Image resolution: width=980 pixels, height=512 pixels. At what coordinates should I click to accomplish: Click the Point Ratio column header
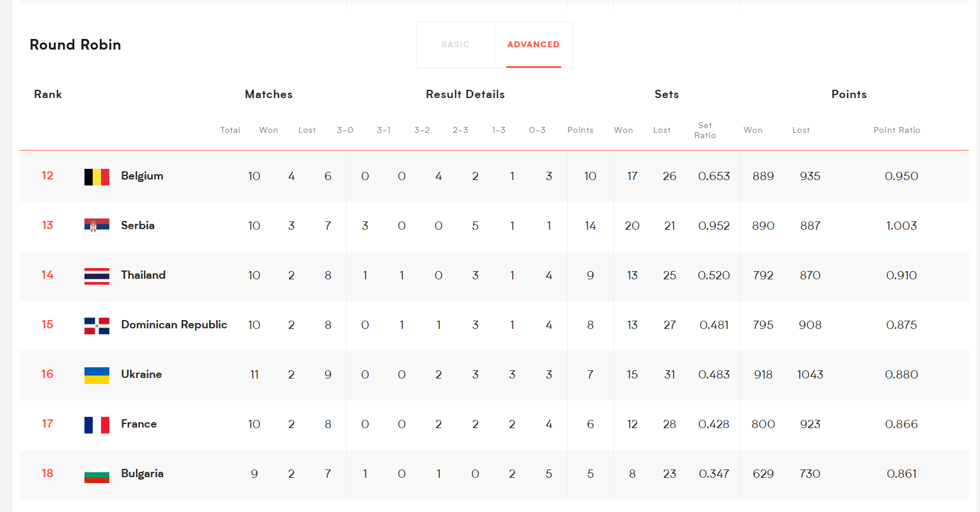(x=897, y=130)
